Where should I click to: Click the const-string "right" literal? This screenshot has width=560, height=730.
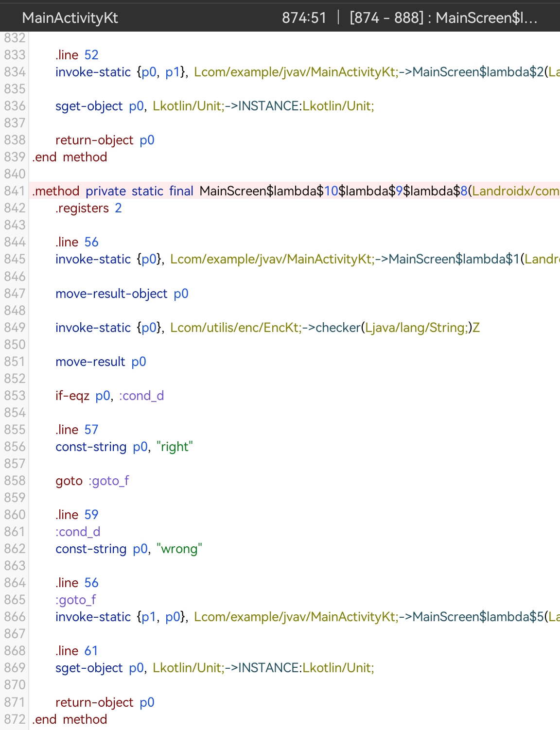[175, 447]
